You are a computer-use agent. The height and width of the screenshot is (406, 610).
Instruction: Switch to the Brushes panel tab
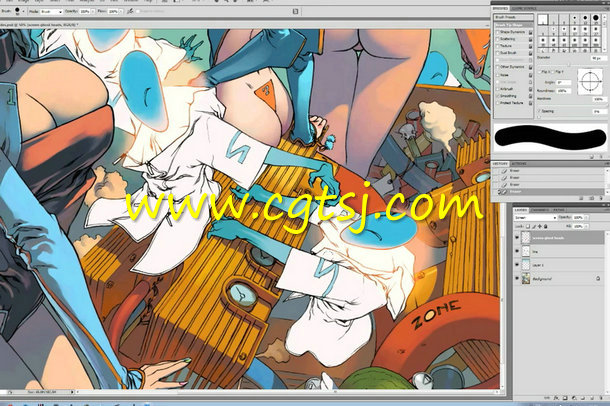click(500, 8)
